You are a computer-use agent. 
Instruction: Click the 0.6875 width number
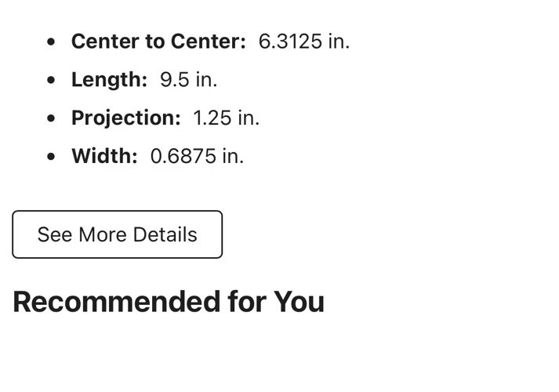(183, 156)
